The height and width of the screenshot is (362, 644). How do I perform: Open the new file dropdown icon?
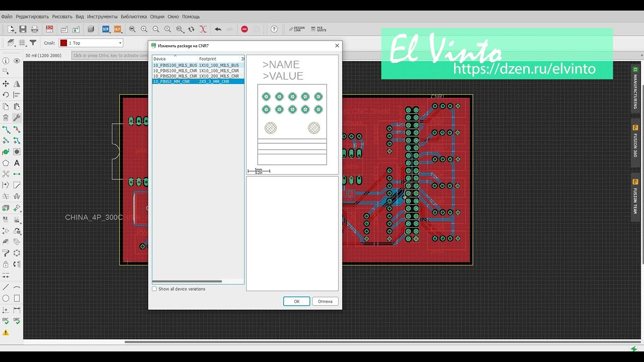point(11,29)
